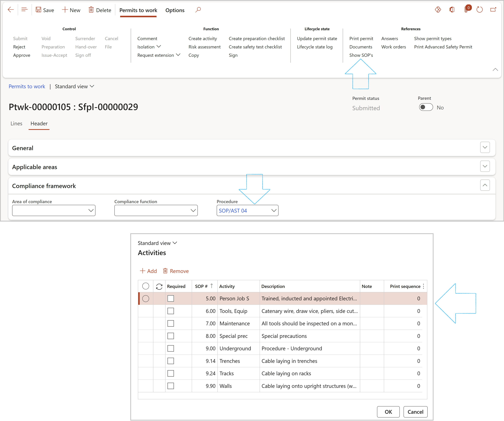Click Lifecycle state log

(x=315, y=47)
